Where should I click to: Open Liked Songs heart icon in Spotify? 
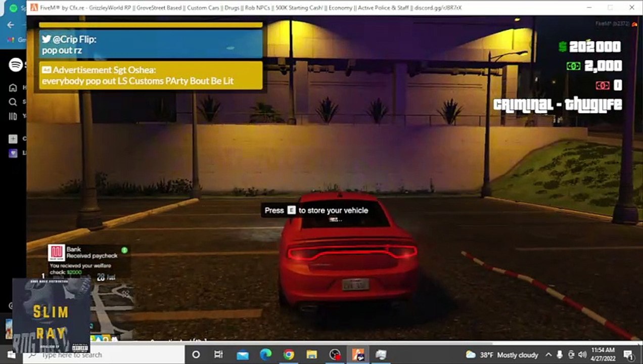coord(13,153)
